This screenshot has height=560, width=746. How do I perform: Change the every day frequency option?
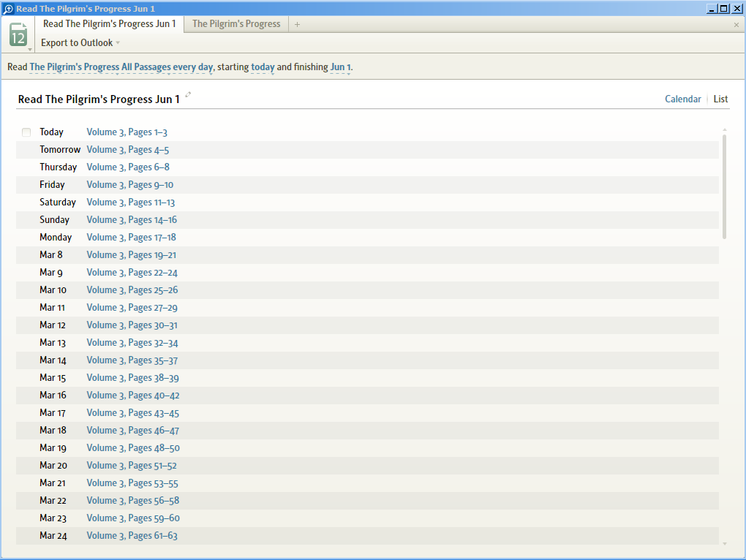tap(192, 67)
